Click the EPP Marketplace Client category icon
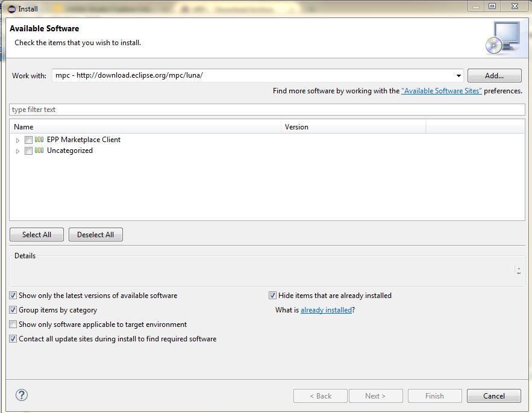Viewport: 532px width, 413px height. [x=39, y=140]
